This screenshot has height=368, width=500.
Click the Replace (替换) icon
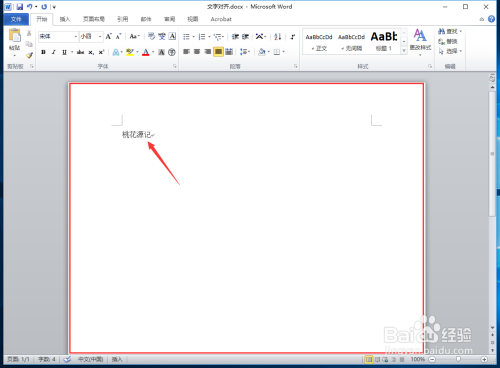[x=448, y=41]
